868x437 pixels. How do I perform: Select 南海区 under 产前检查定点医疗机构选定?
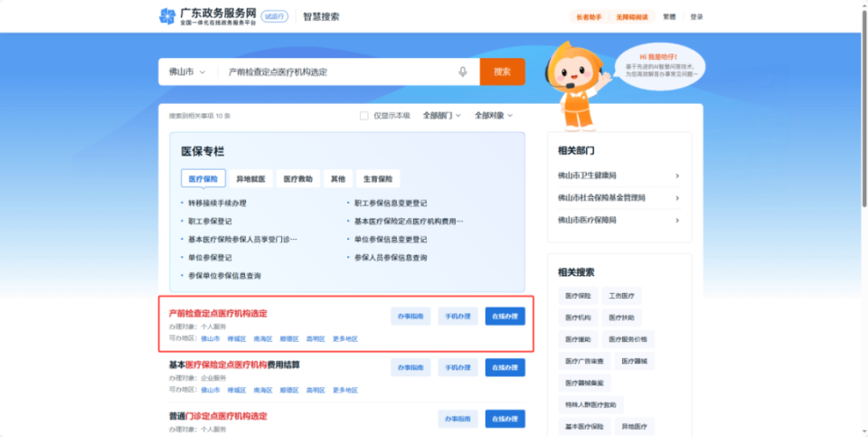tap(263, 339)
